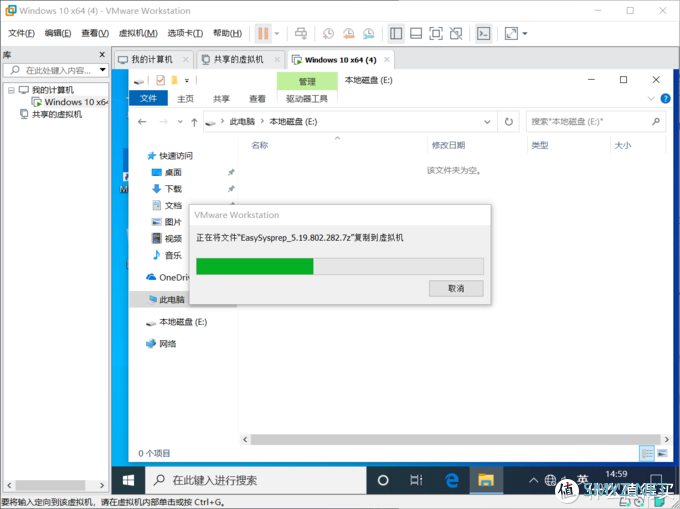The height and width of the screenshot is (509, 680).
Task: Open Microsoft Edge from VM taskbar
Action: click(451, 480)
